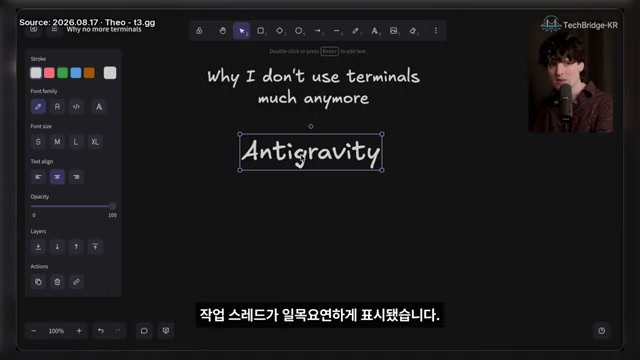Image resolution: width=640 pixels, height=360 pixels.
Task: Select the Rectangle shape tool
Action: [260, 31]
